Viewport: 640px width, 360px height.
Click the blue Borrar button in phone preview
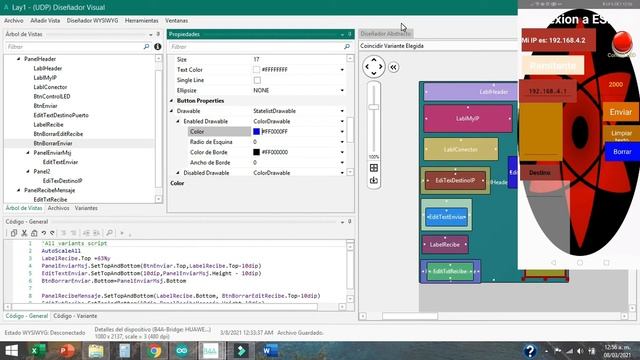(622, 152)
